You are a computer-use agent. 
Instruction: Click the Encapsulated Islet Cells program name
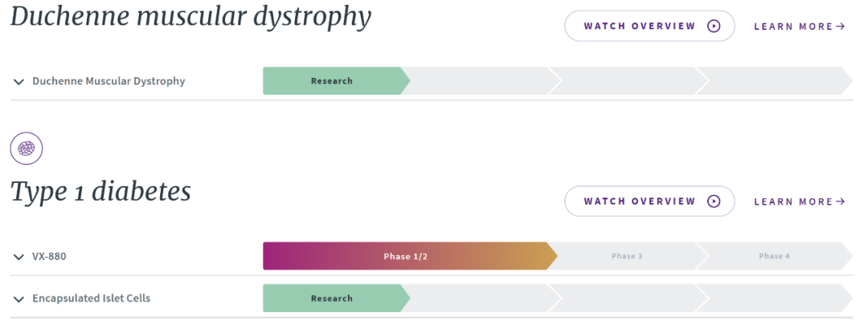(x=91, y=299)
